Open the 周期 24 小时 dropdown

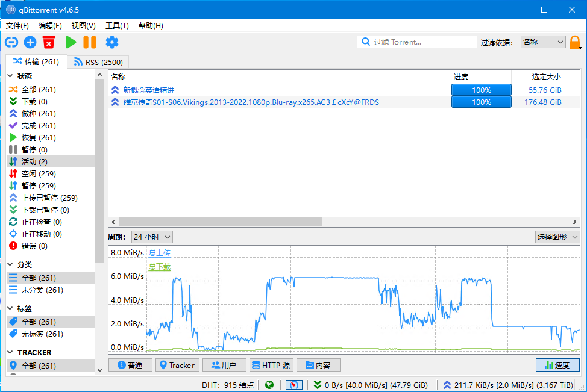[152, 237]
